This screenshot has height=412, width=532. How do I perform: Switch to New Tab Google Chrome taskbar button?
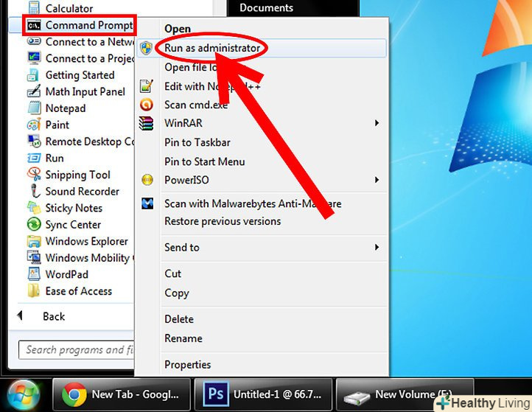click(x=122, y=395)
